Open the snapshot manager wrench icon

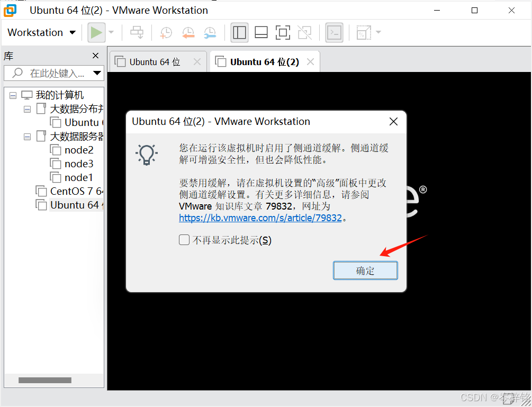(210, 33)
